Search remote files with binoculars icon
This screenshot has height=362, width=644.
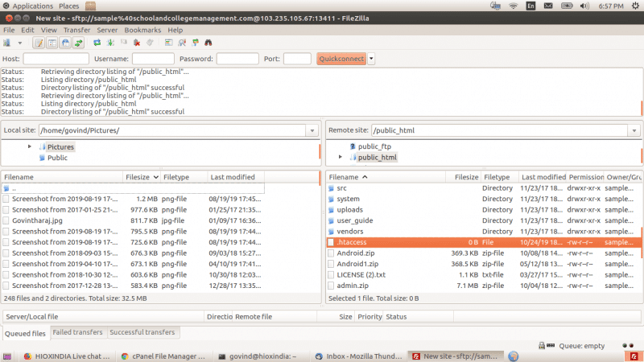(x=208, y=43)
